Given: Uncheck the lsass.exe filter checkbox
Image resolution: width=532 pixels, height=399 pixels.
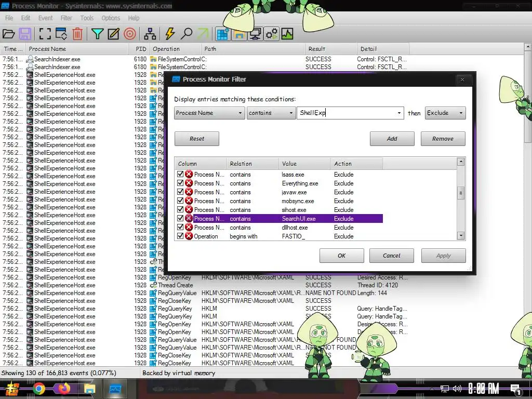Looking at the screenshot, I should [x=180, y=174].
